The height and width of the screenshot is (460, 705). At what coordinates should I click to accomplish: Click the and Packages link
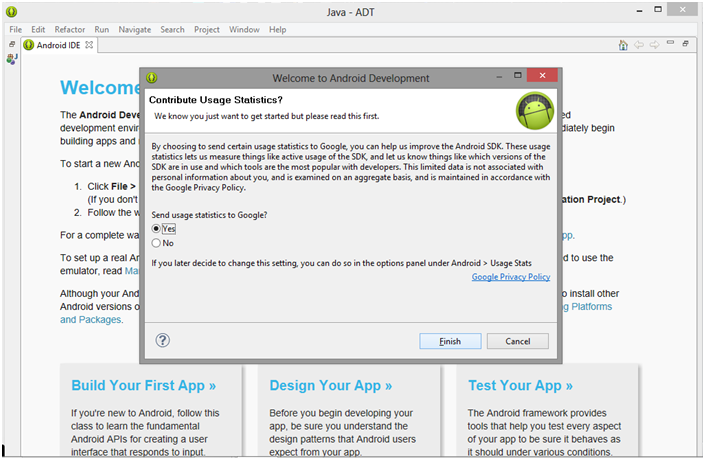point(90,320)
